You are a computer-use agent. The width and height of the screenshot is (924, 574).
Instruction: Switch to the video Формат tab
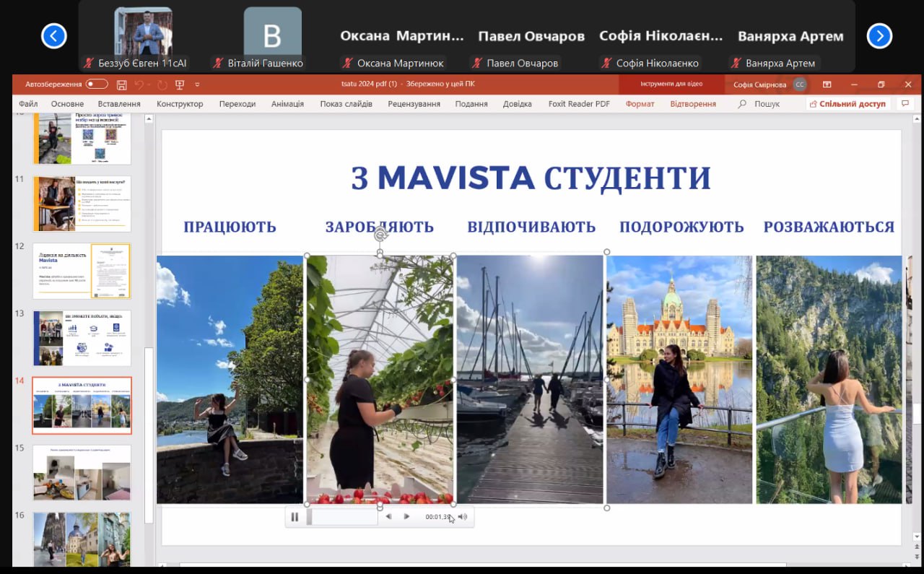point(640,104)
